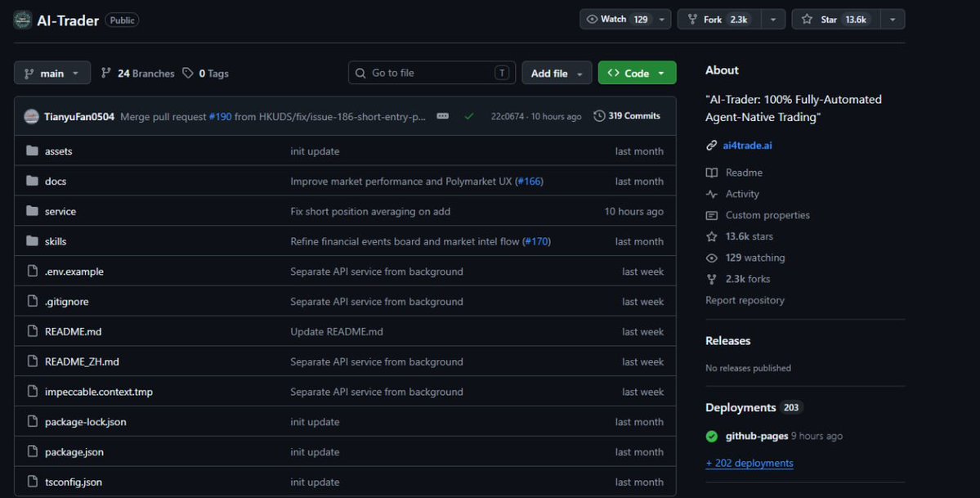Open the Releases heading link
The width and height of the screenshot is (980, 498).
click(x=728, y=341)
